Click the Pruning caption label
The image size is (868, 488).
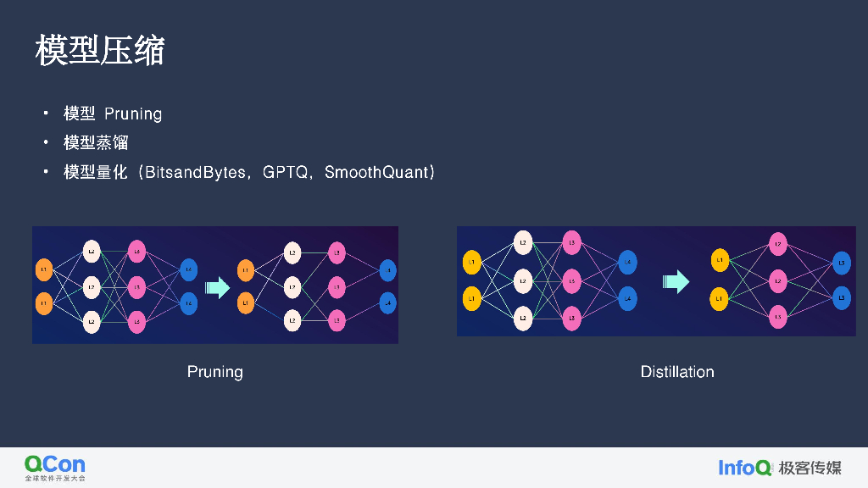tap(214, 372)
